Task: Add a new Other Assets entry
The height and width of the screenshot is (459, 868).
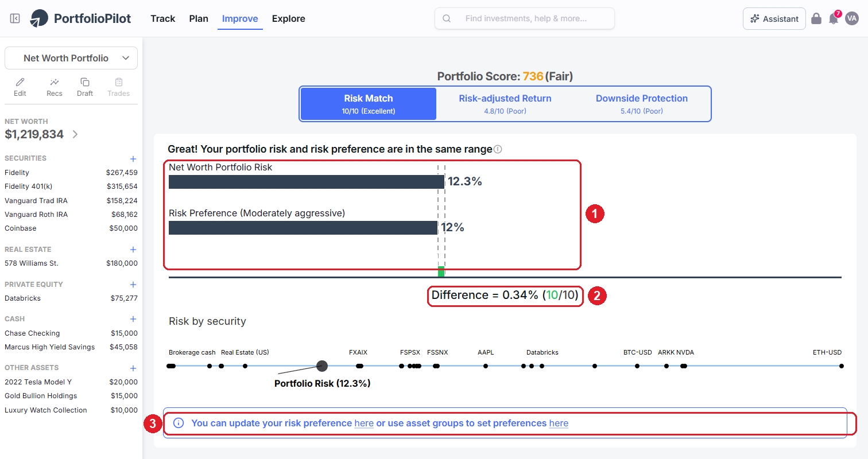Action: tap(133, 368)
